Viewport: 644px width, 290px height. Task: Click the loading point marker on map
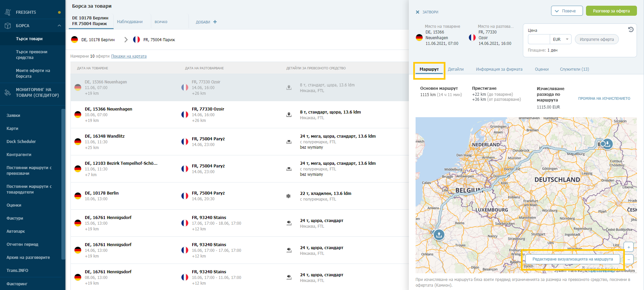point(607,144)
